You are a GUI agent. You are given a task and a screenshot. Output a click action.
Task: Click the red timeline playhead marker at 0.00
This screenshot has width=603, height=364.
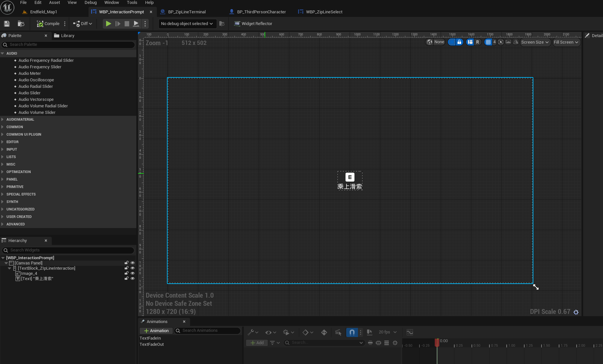point(437,342)
